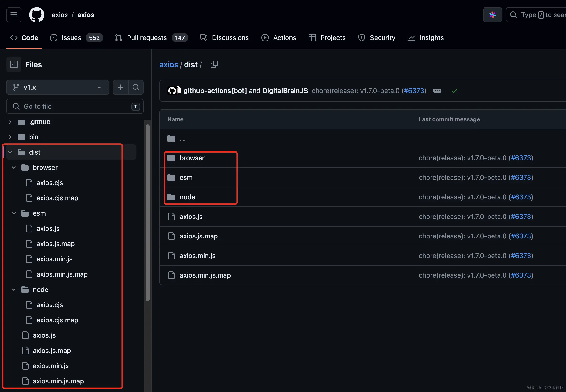Open axios.cjs.map under the browser folder
This screenshot has height=392, width=566.
[x=57, y=198]
